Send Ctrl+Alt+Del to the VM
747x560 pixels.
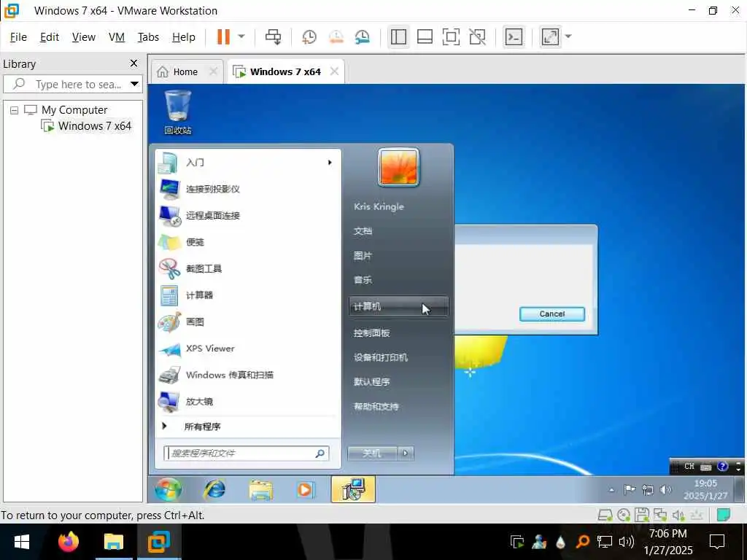coord(273,36)
